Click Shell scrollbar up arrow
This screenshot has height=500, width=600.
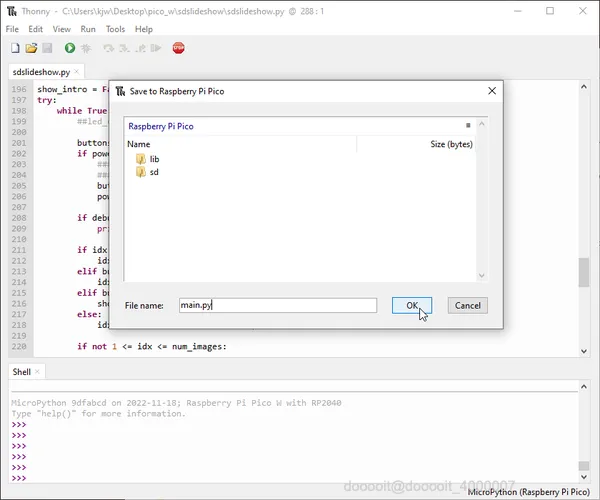click(x=584, y=387)
